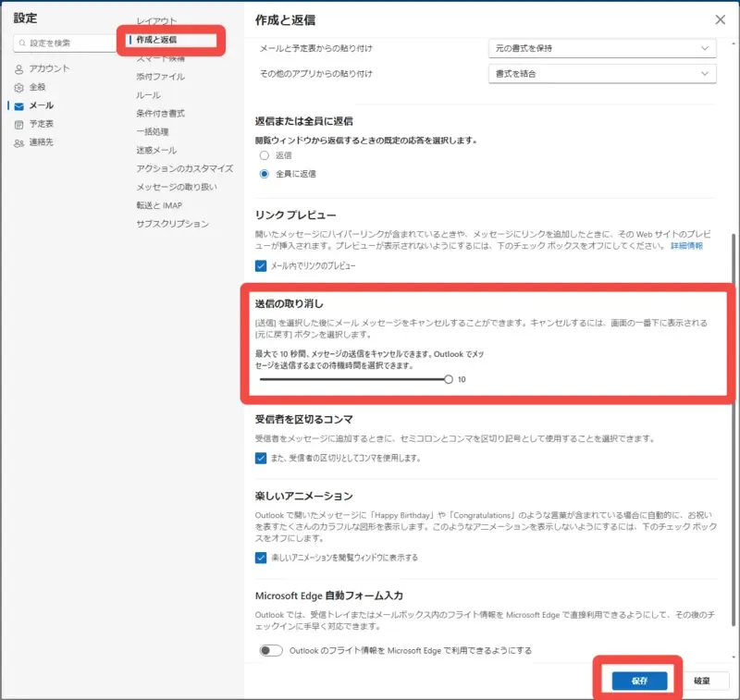Click the undo-send slider handle at 10
This screenshot has height=700, width=740.
449,379
